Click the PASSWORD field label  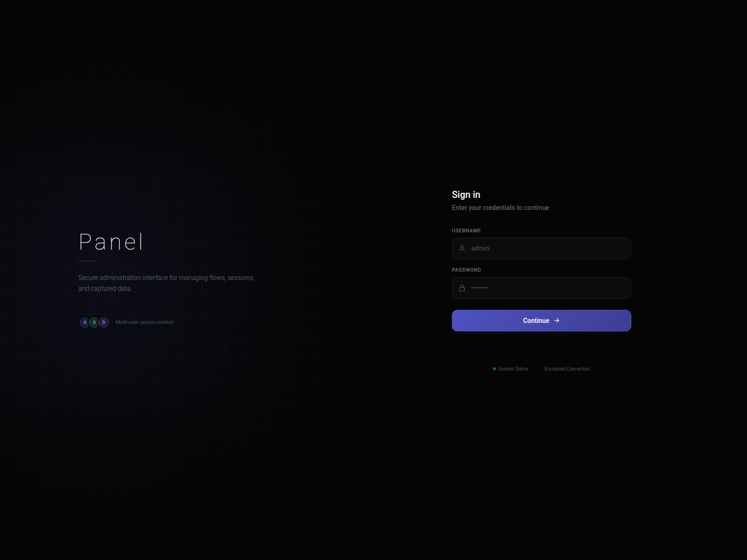click(466, 270)
